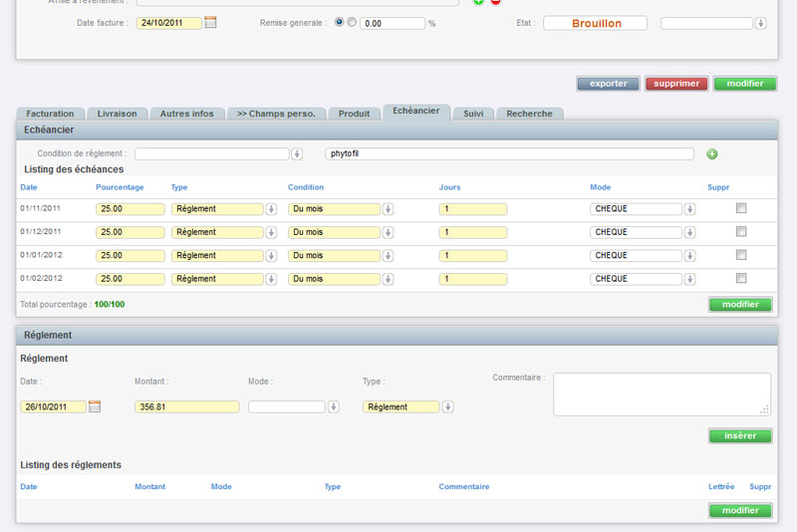
Task: Open Mode dropdown in 01/12/2011 row
Action: (689, 232)
